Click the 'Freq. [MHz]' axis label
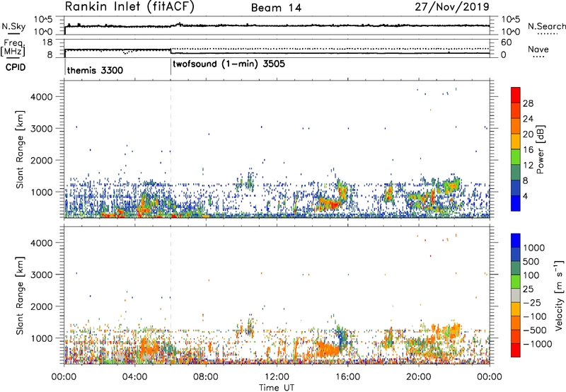 tap(13, 47)
